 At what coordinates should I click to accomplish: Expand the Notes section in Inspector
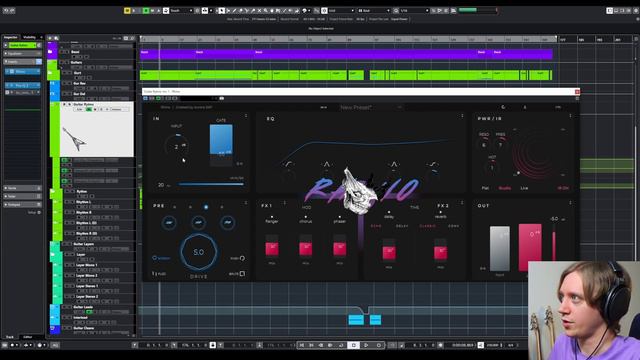(22, 188)
